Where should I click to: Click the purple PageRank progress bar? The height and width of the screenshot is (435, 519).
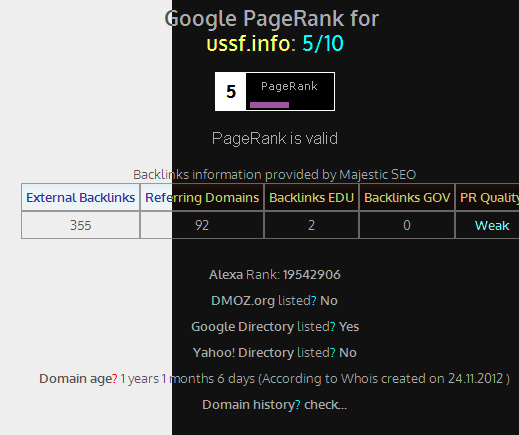click(x=269, y=105)
